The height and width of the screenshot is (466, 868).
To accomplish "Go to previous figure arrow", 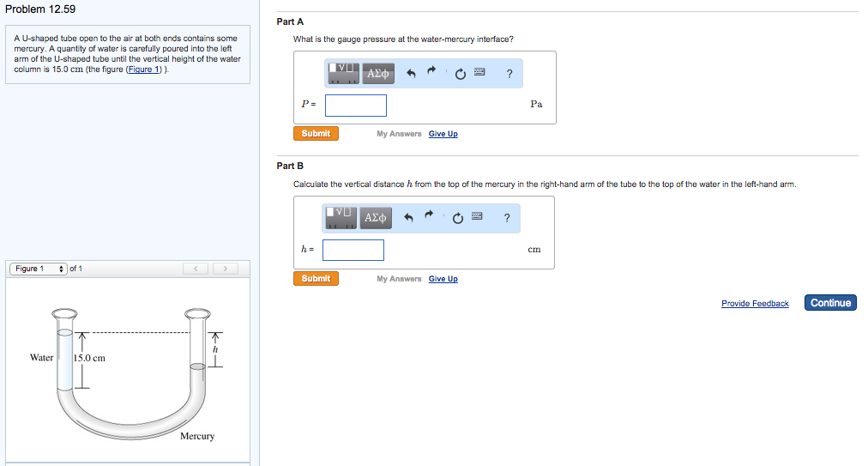I will (196, 269).
